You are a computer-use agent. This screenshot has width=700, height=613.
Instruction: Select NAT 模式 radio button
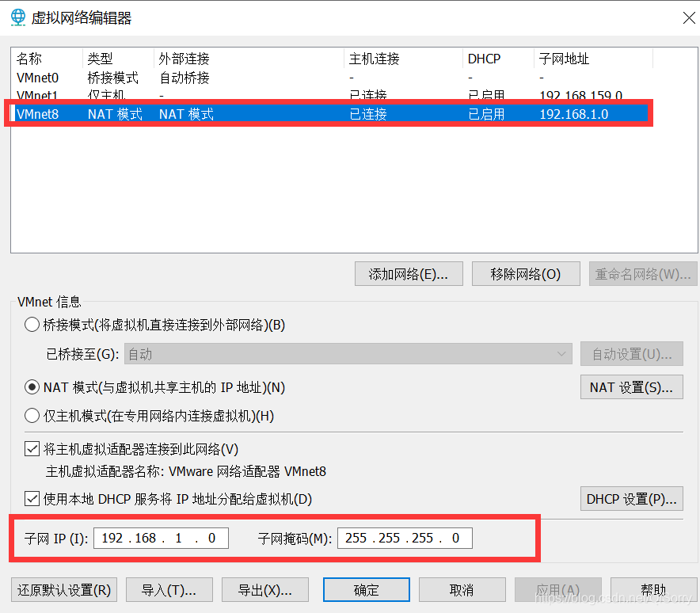[x=32, y=387]
